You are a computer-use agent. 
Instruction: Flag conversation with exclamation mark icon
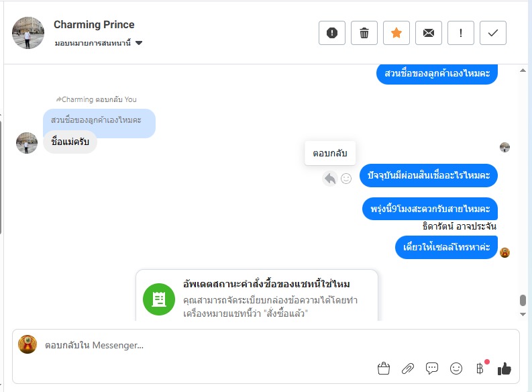pyautogui.click(x=461, y=33)
